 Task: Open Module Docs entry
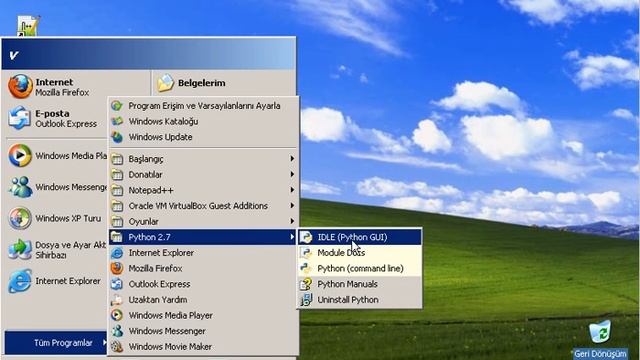360,253
